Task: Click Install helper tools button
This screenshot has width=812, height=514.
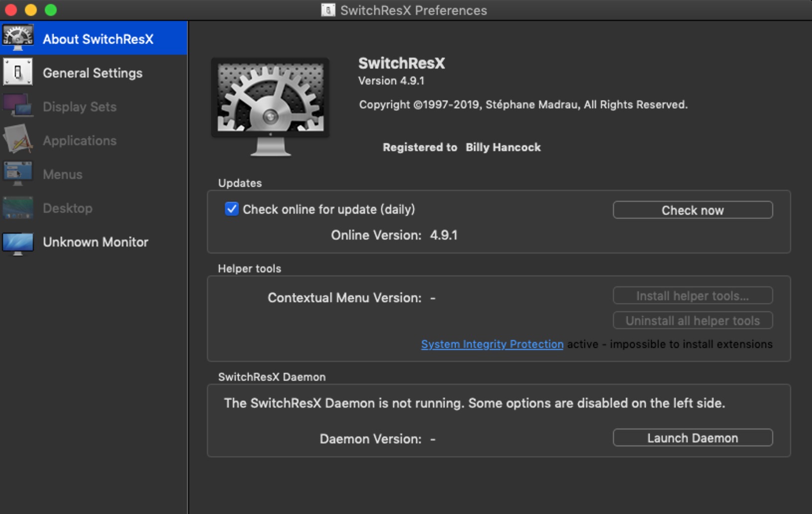Action: click(693, 295)
